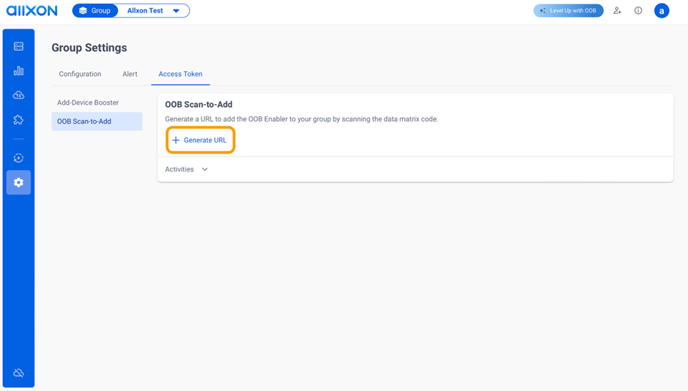Open the user avatar 'a' menu
The width and height of the screenshot is (688, 391).
coord(662,11)
